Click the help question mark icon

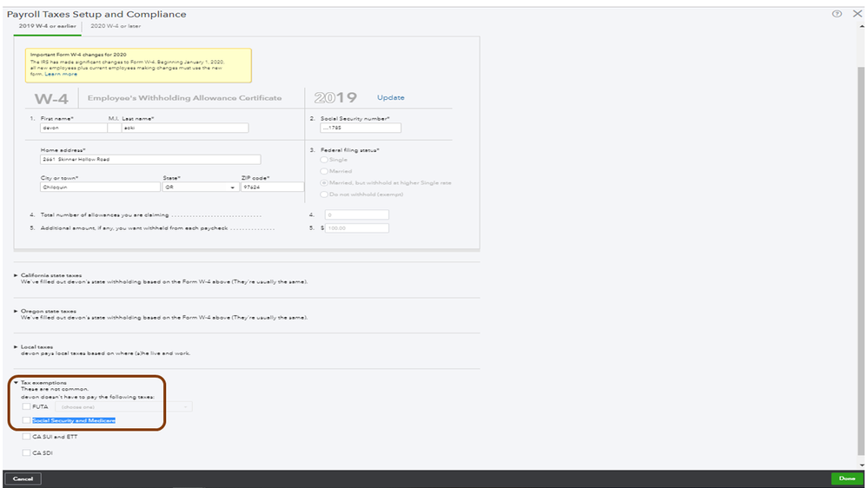[x=837, y=14]
